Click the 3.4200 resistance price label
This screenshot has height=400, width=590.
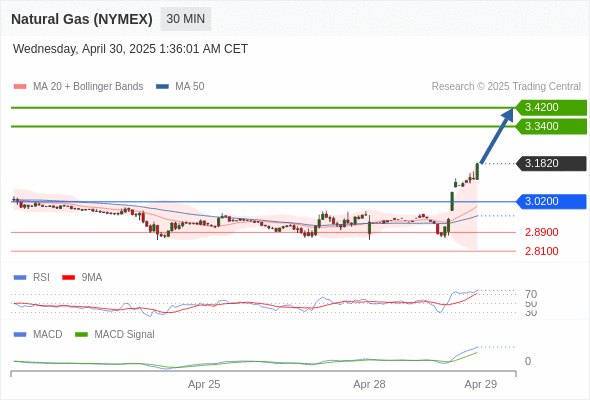pos(551,108)
